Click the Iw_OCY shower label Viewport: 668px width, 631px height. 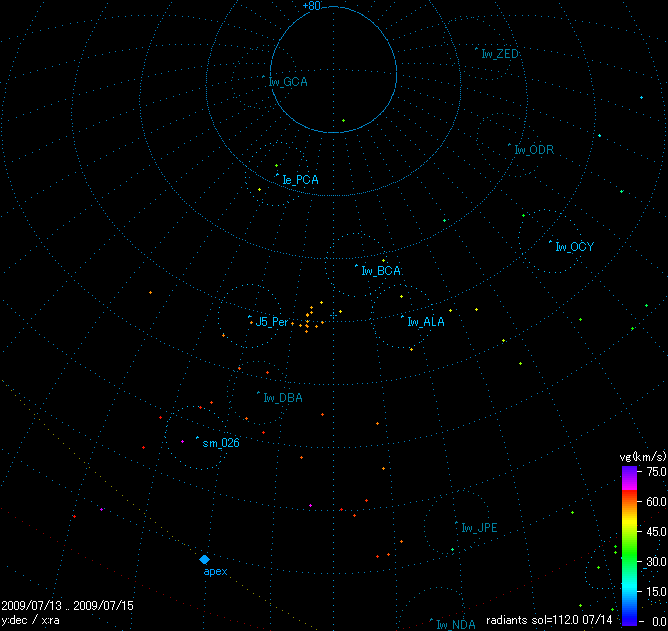pyautogui.click(x=574, y=247)
